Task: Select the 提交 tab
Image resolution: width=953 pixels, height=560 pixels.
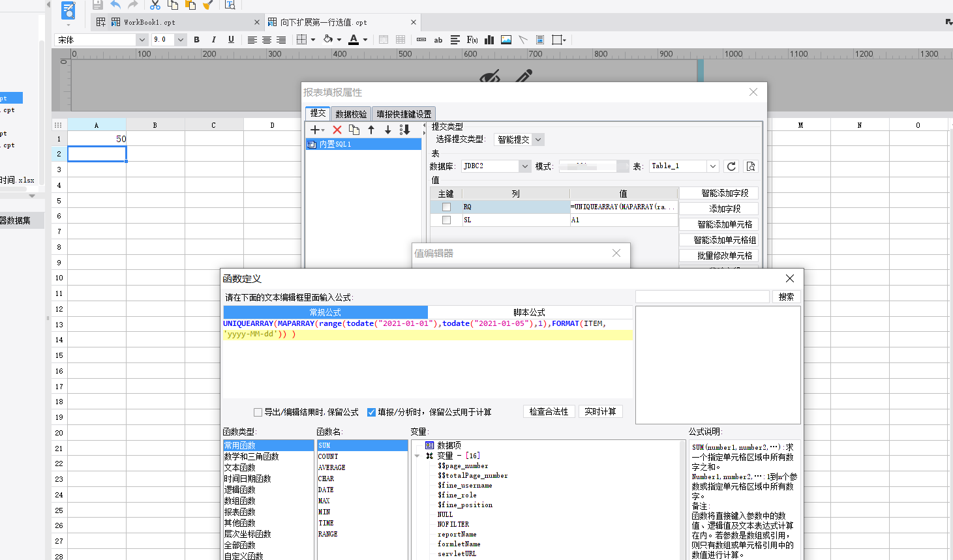Action: point(318,113)
